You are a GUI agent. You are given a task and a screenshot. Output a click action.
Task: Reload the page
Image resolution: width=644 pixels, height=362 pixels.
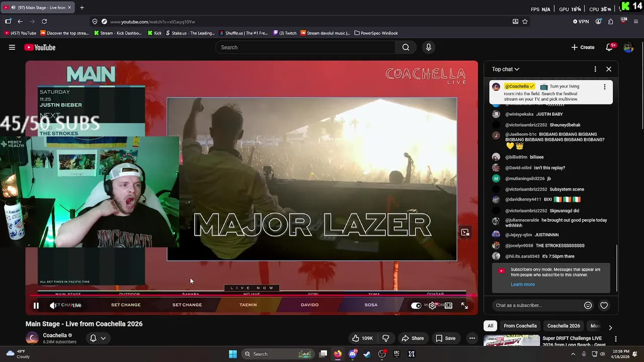coord(44,22)
